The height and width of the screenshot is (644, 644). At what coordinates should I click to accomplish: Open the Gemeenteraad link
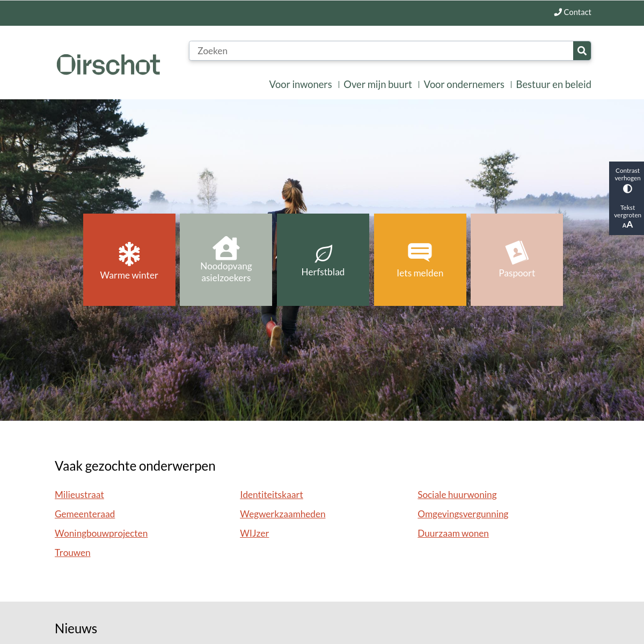point(85,514)
